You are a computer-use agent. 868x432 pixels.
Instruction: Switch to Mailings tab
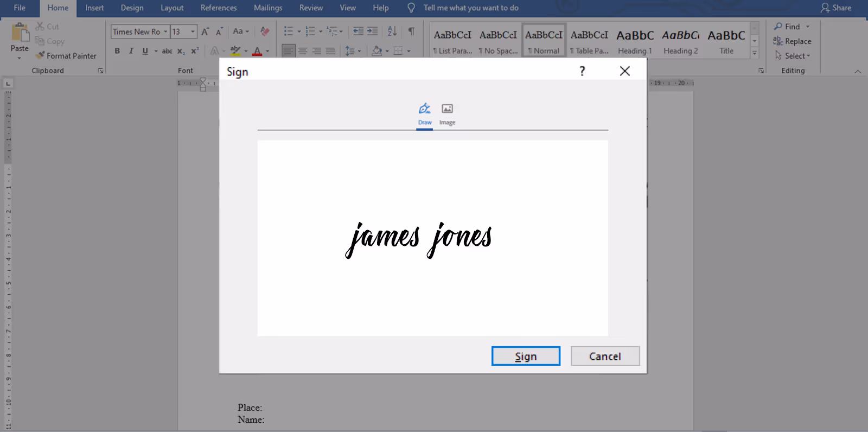(268, 8)
